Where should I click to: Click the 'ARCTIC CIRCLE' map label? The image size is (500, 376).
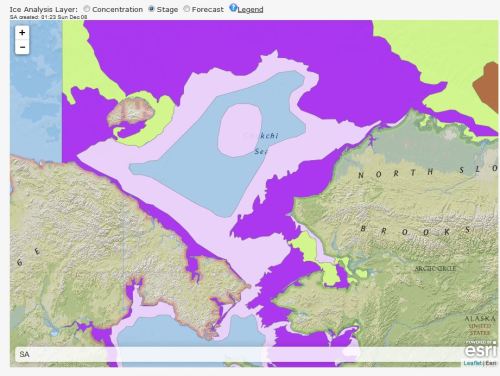(435, 268)
